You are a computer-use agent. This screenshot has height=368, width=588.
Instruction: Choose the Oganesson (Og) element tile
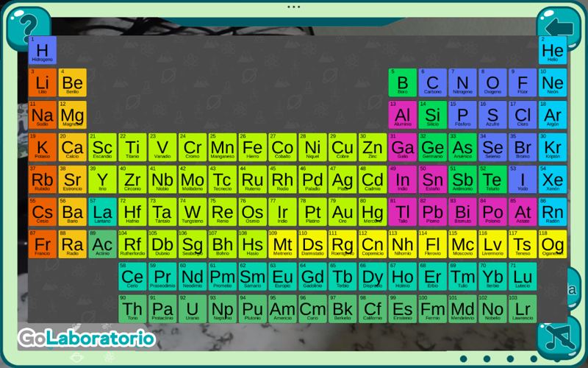(553, 244)
